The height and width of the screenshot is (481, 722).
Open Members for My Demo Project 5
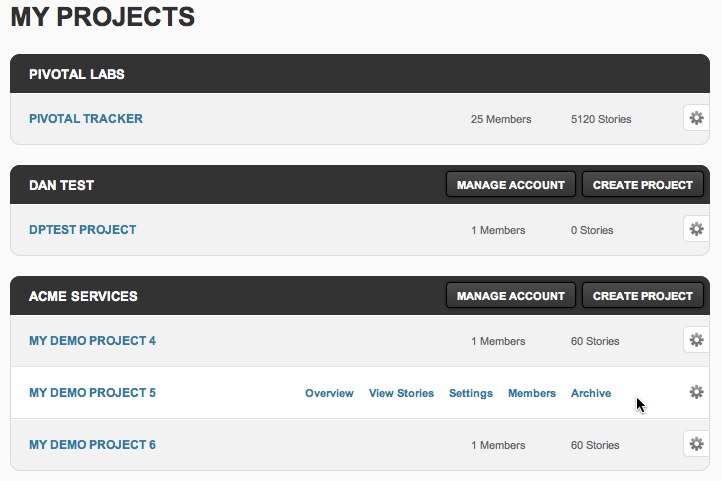click(x=532, y=393)
